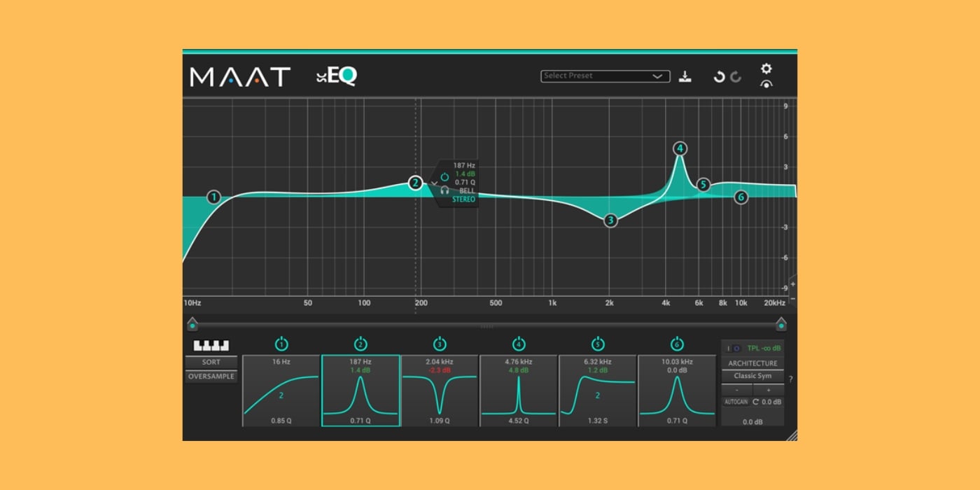Screen dimensions: 980x490
Task: Click the ARCHITECTURE button
Action: [752, 363]
